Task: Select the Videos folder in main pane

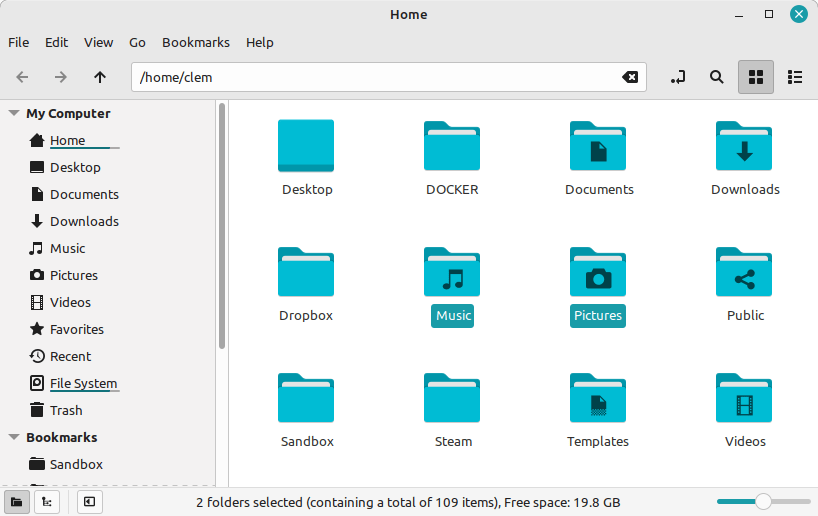Action: [x=744, y=398]
